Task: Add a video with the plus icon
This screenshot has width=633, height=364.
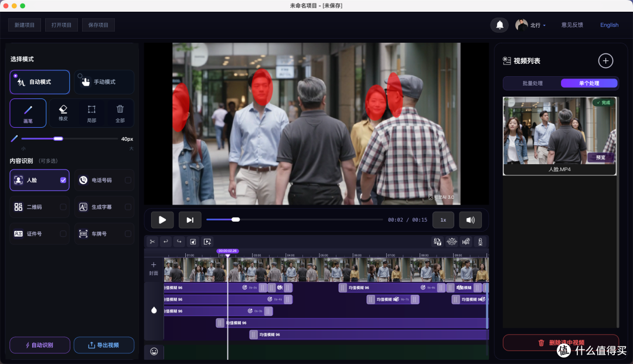Action: [605, 61]
